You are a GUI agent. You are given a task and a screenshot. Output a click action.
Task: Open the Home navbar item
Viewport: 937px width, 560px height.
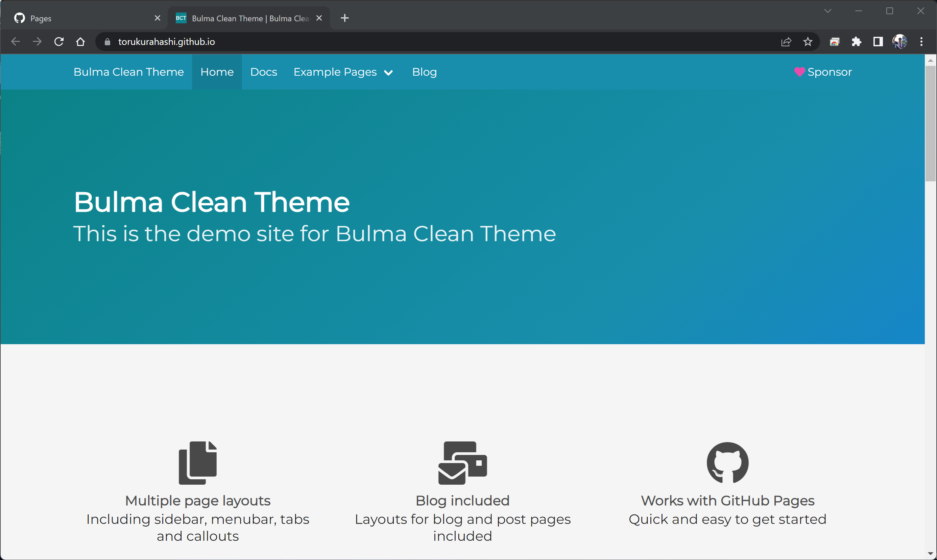coord(217,72)
